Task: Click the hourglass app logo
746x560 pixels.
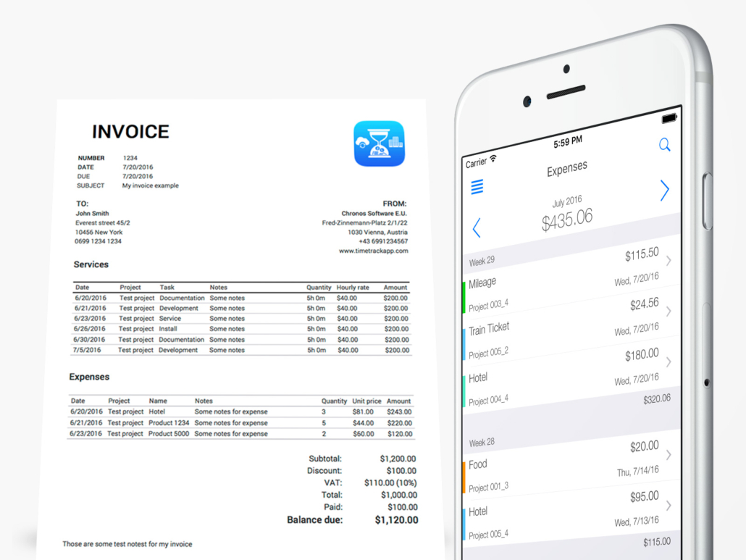Action: (x=379, y=143)
